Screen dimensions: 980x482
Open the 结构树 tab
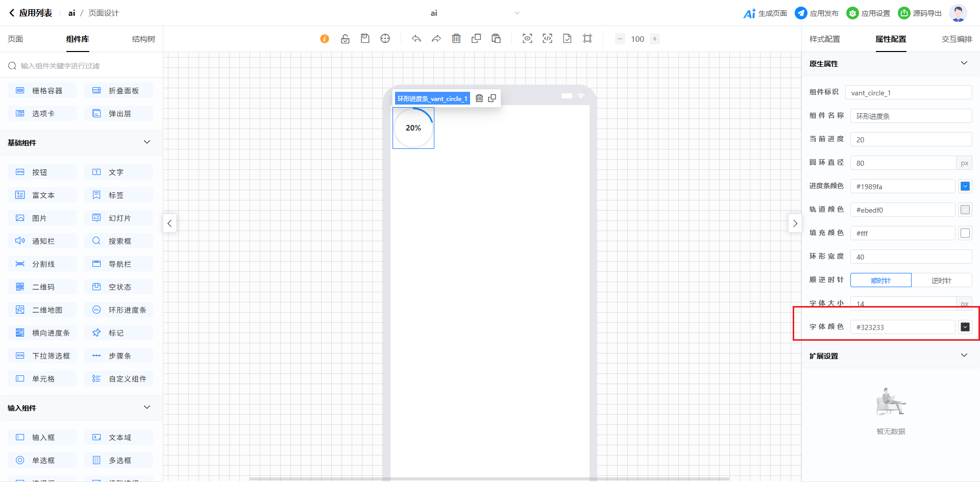click(x=143, y=39)
